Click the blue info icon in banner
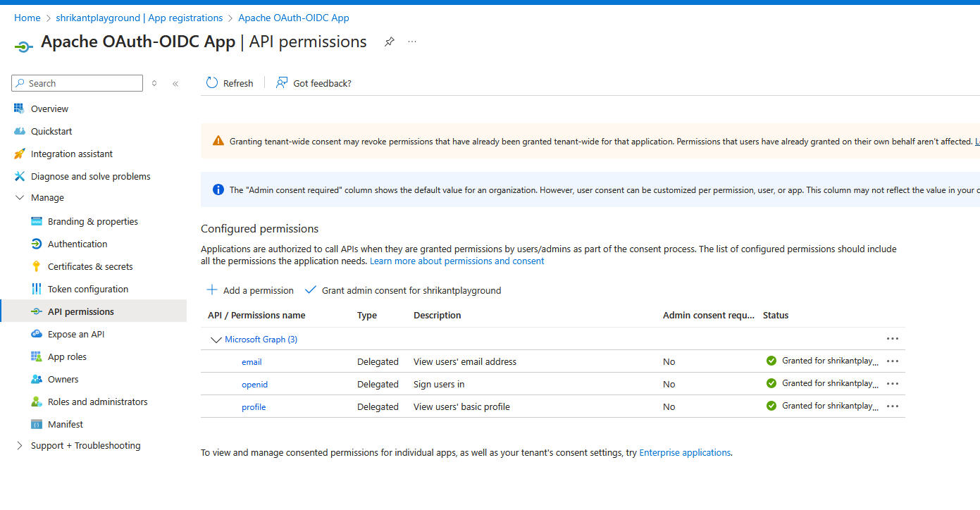980x510 pixels. [218, 189]
